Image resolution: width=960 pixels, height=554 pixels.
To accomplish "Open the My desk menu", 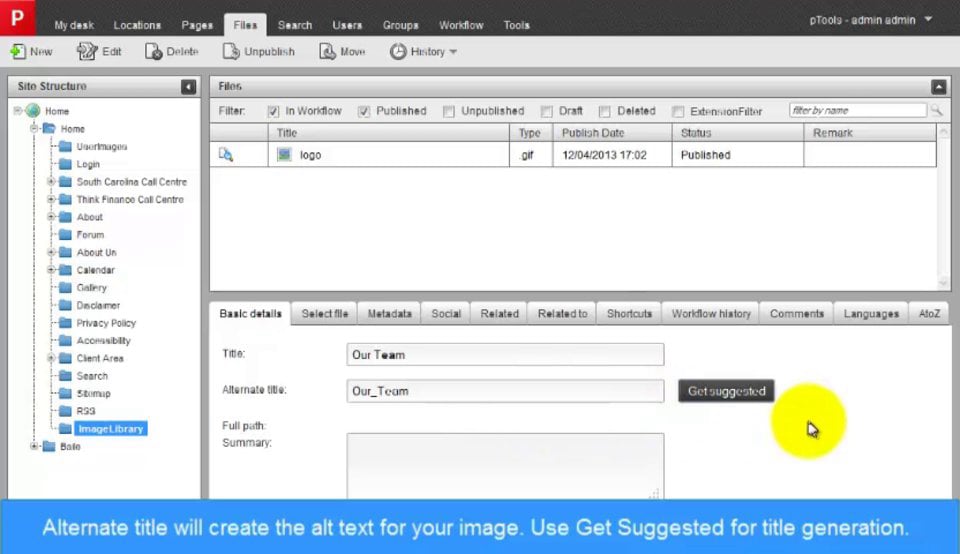I will (74, 25).
